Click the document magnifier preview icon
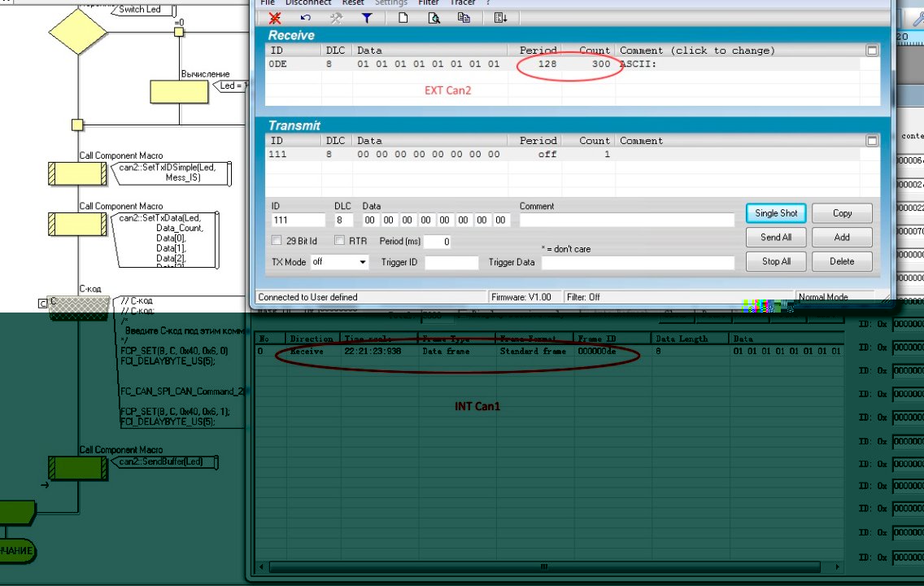The height and width of the screenshot is (586, 924). click(434, 18)
